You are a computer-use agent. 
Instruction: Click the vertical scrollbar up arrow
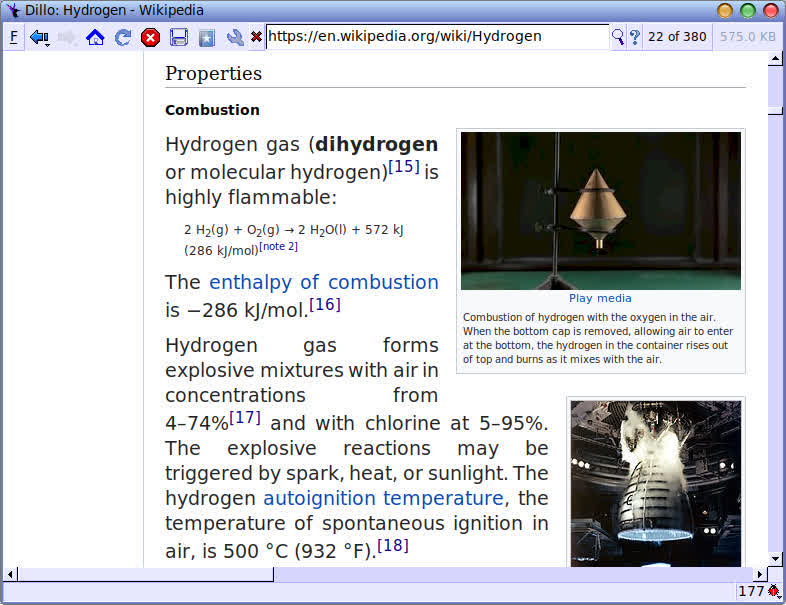(x=775, y=59)
